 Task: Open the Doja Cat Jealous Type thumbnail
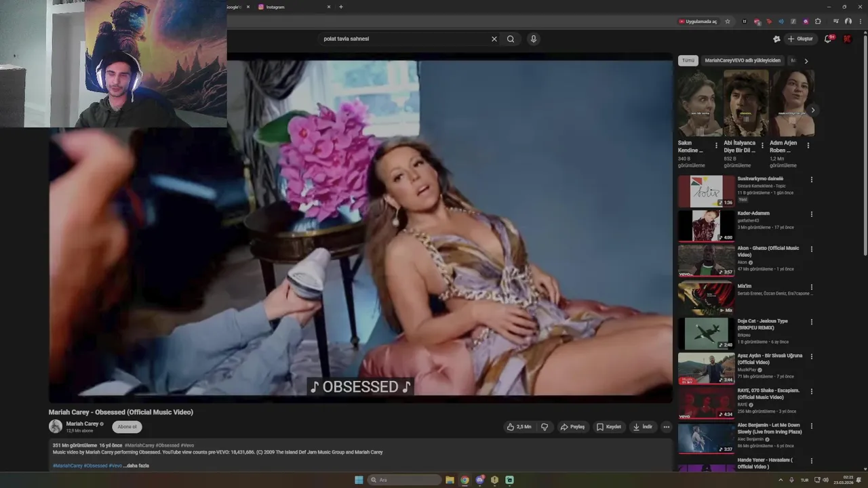(x=706, y=333)
